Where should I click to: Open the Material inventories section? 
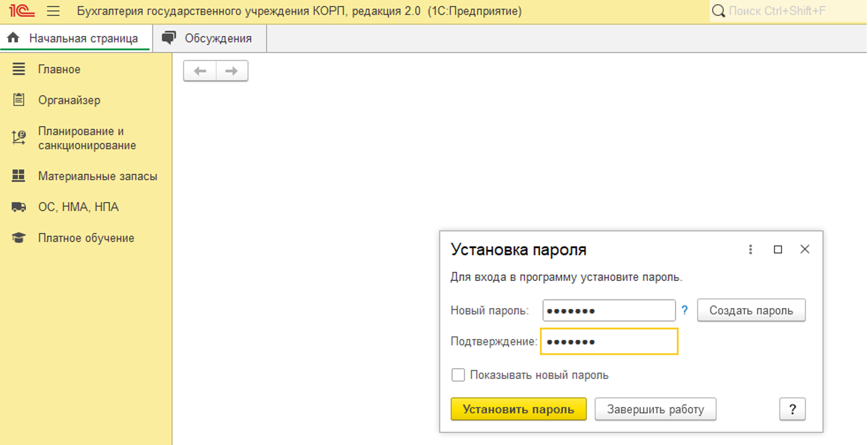tap(97, 176)
